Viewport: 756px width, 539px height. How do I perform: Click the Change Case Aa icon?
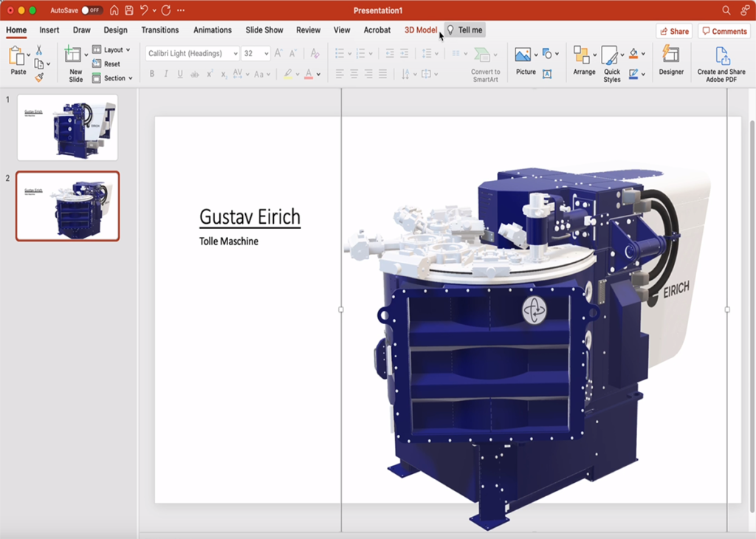coord(259,75)
